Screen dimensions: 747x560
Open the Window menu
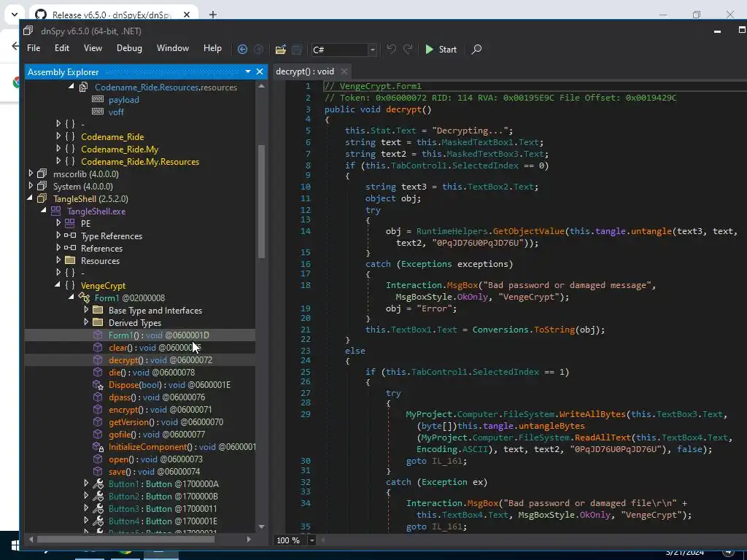click(x=172, y=48)
